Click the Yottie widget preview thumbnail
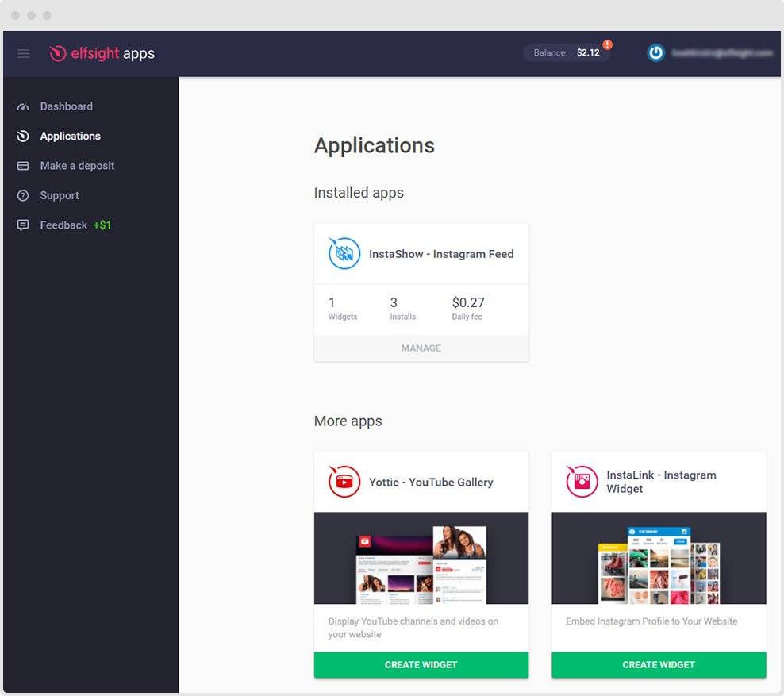784x696 pixels. pos(421,559)
